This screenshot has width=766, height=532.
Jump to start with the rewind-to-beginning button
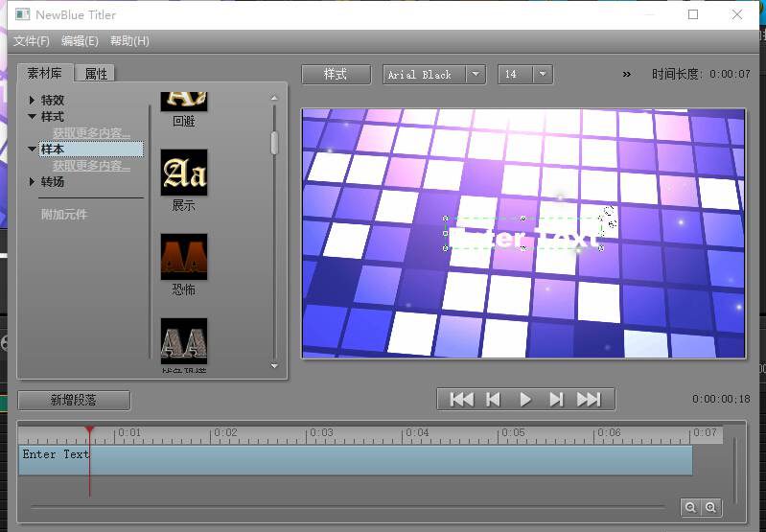462,400
